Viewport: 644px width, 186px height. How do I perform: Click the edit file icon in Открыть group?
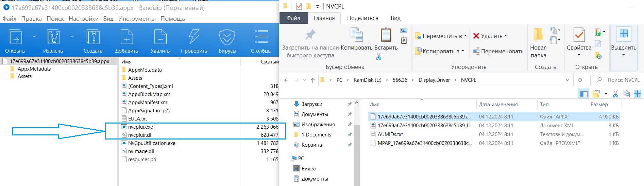tap(598, 43)
